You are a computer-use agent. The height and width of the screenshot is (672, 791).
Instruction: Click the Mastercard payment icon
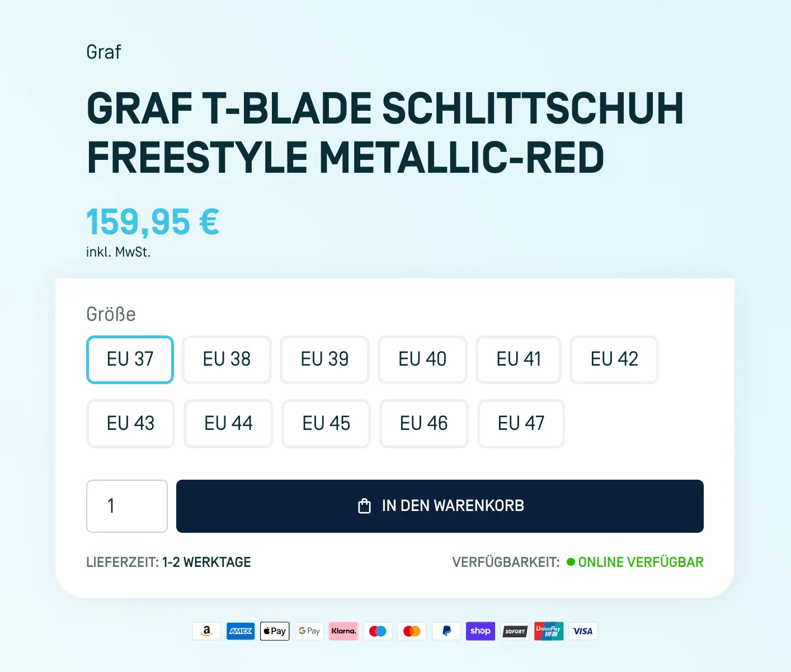pos(412,631)
